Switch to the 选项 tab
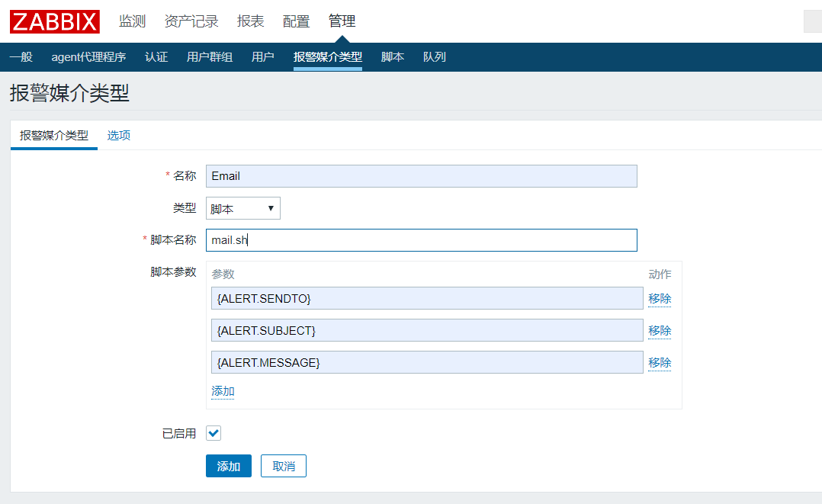Viewport: 822px width, 504px height. point(119,136)
